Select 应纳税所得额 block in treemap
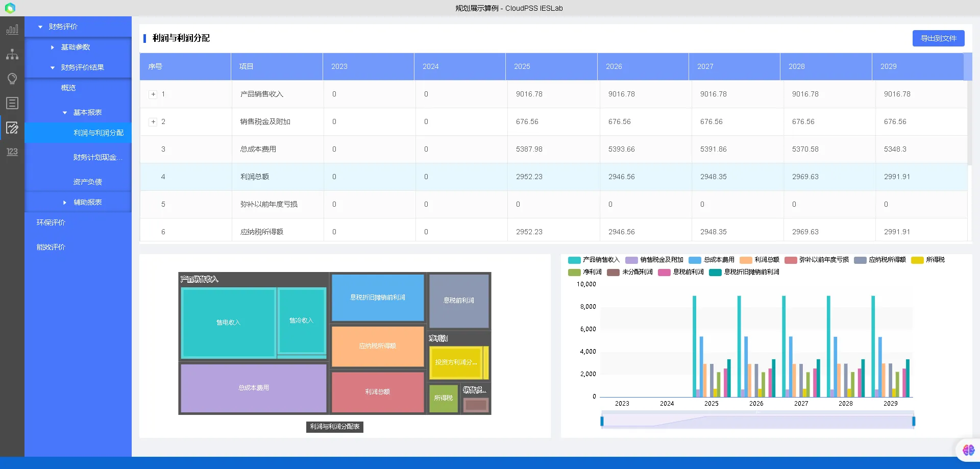 coord(378,346)
